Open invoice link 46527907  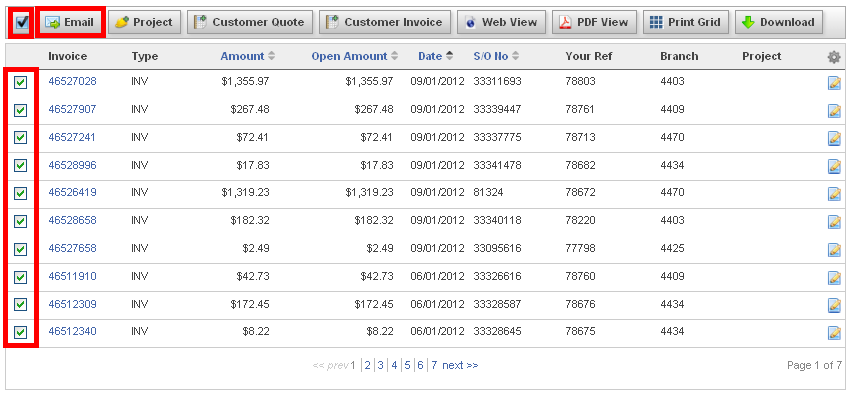72,109
